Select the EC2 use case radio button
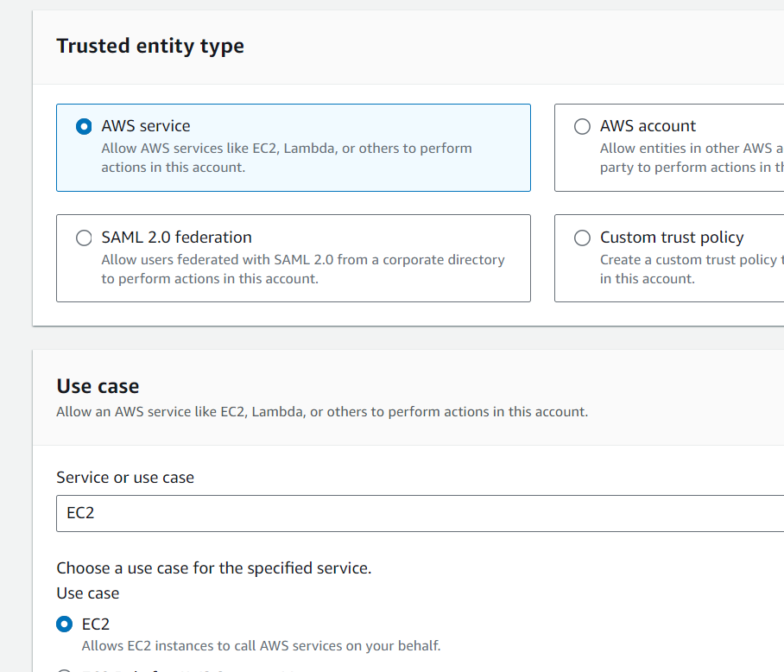The image size is (784, 672). pos(65,624)
